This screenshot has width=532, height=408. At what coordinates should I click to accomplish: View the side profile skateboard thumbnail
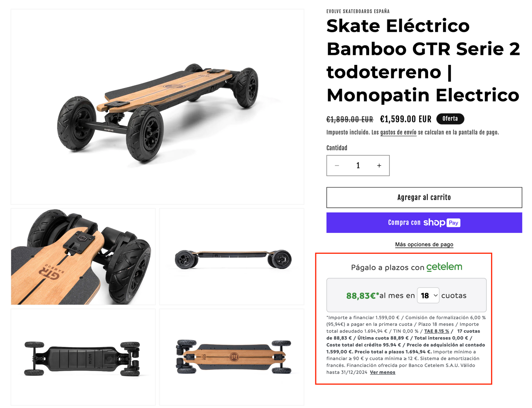point(232,257)
